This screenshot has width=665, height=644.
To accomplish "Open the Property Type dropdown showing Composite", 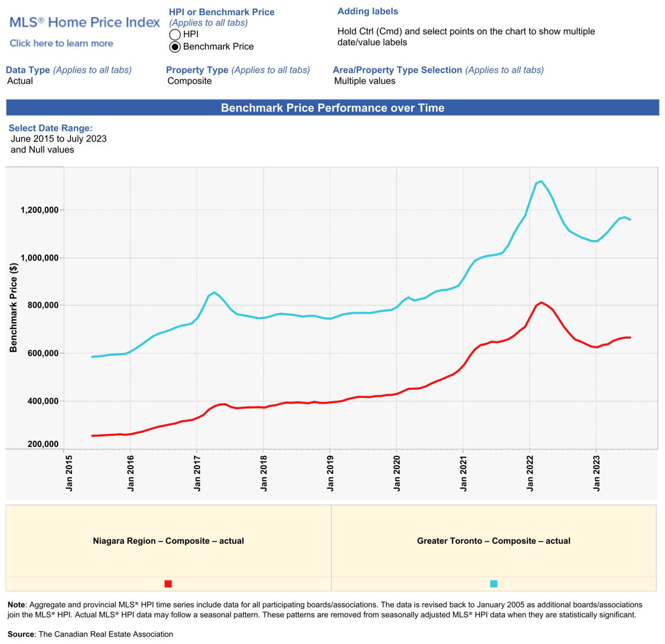I will 190,81.
